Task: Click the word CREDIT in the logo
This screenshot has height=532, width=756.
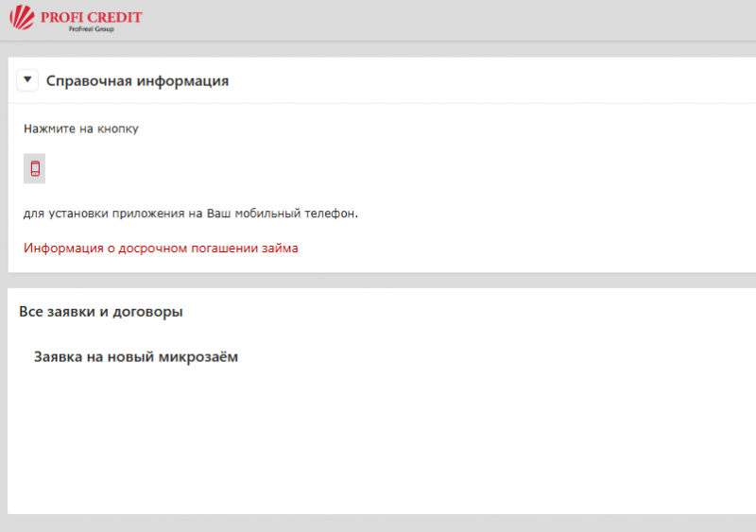Action: 113,16
